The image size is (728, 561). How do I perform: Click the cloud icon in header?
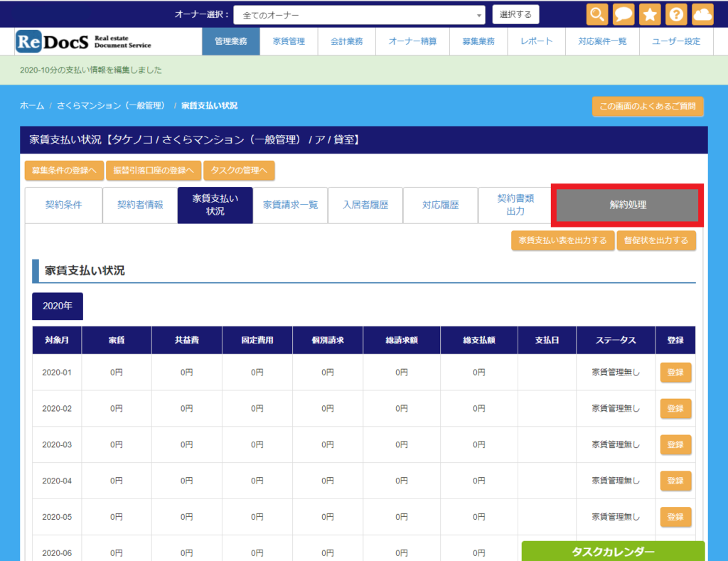click(703, 14)
